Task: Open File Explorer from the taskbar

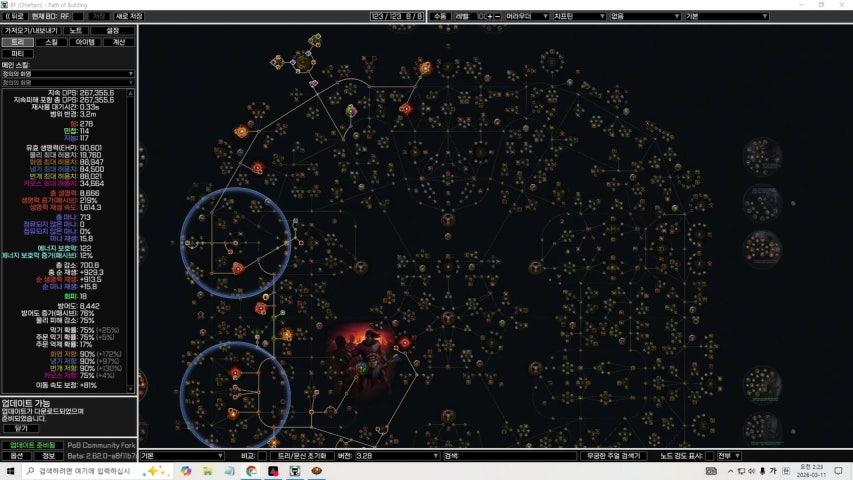Action: [x=208, y=471]
